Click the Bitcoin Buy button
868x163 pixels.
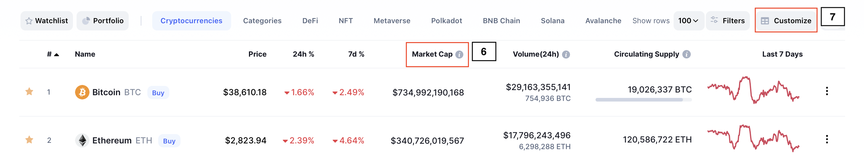click(x=158, y=92)
